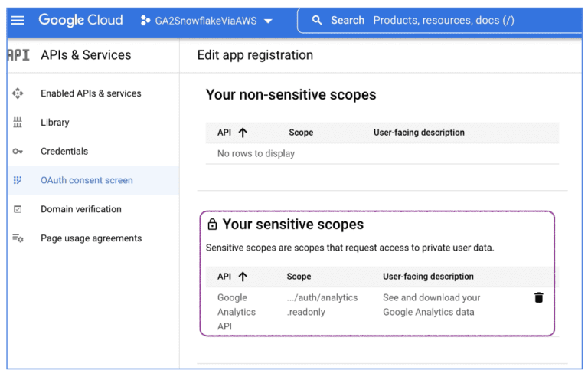
Task: Click the project hexagon icon
Action: pos(145,20)
